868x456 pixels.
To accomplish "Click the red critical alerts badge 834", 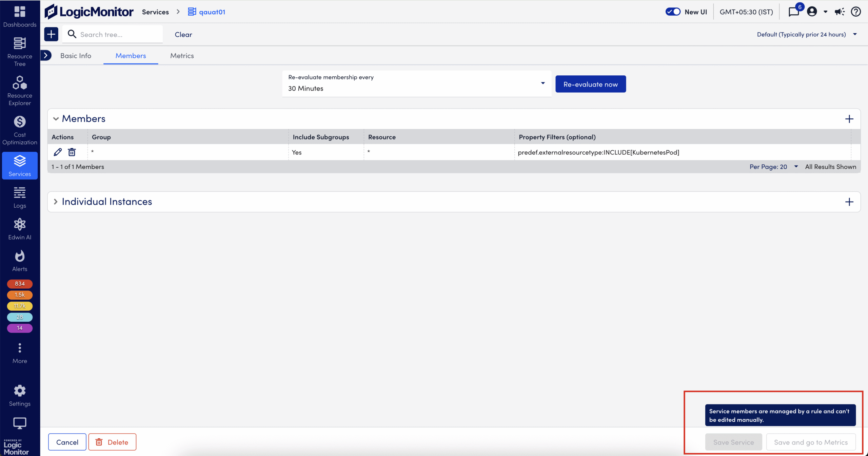I will pyautogui.click(x=20, y=284).
